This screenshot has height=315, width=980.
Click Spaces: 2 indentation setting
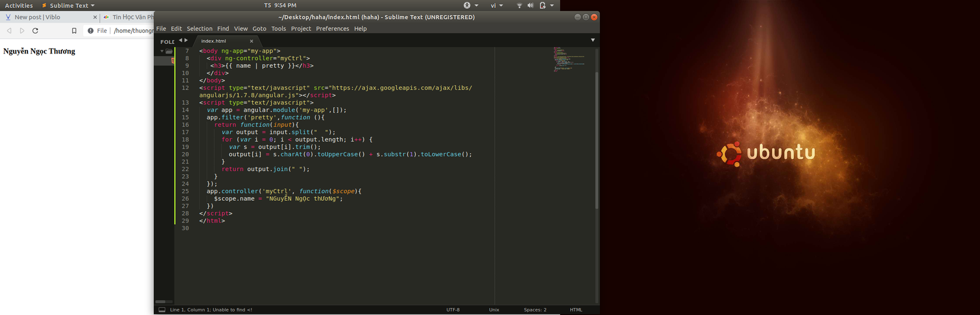535,310
